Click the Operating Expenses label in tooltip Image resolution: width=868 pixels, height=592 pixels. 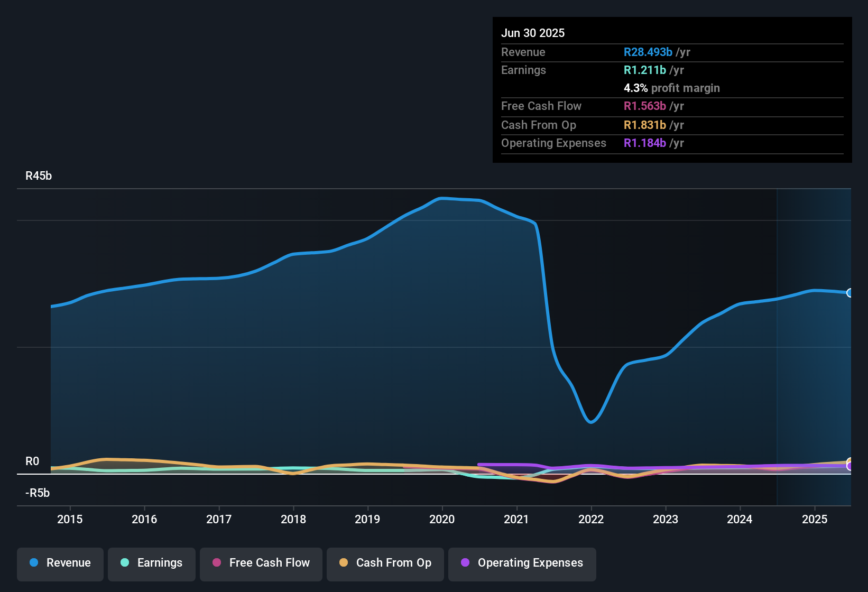click(553, 143)
